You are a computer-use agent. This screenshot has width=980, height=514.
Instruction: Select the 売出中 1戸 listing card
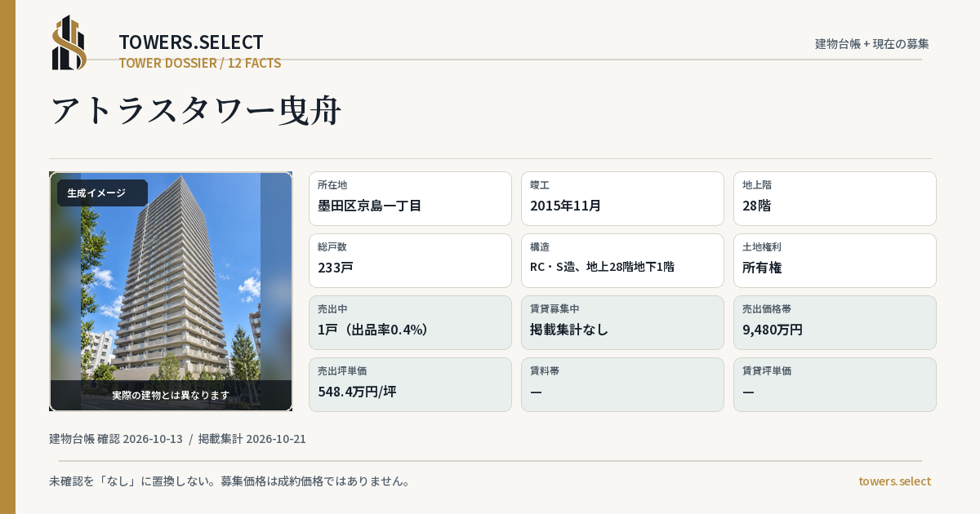point(410,322)
